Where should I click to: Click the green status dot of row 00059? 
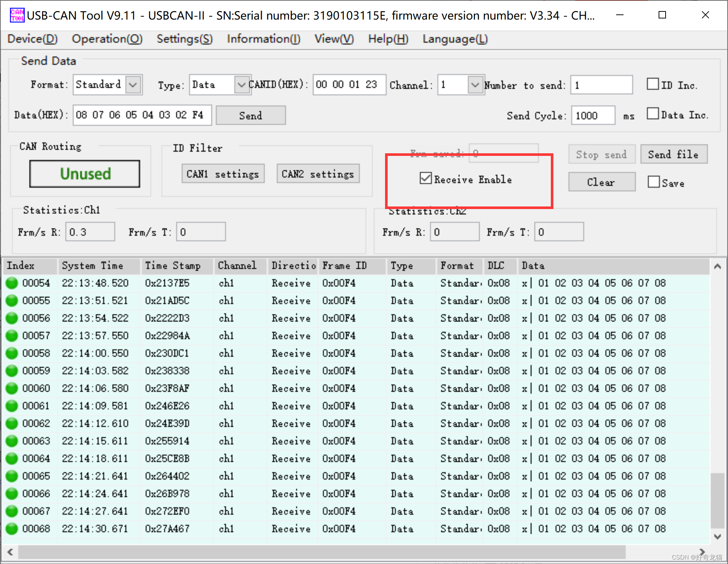tap(12, 371)
